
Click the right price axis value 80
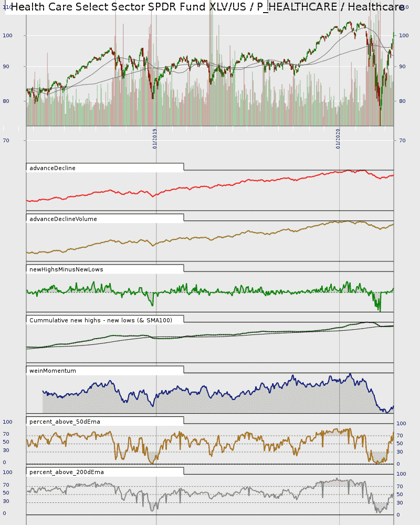point(402,101)
